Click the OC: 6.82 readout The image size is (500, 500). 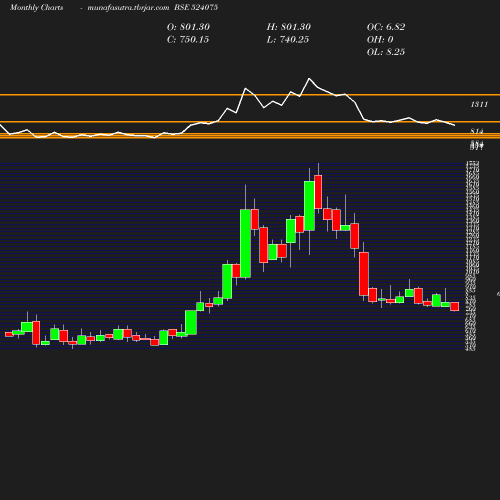pyautogui.click(x=386, y=27)
